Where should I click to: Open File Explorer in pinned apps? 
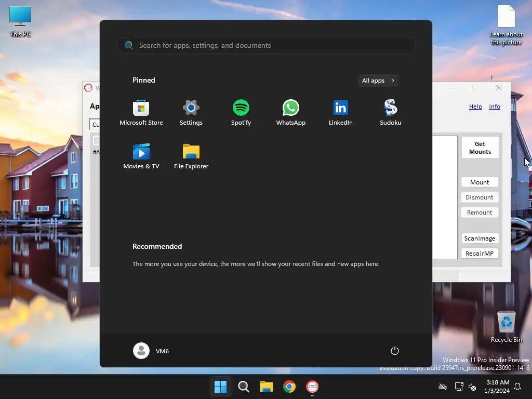[191, 156]
